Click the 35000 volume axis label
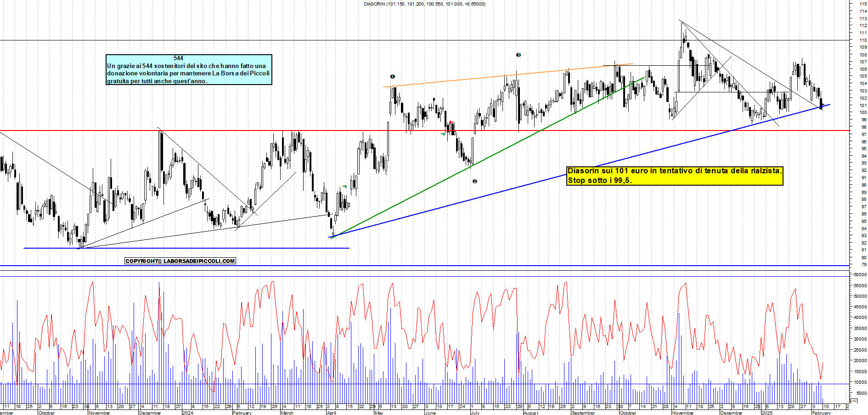 point(860,328)
